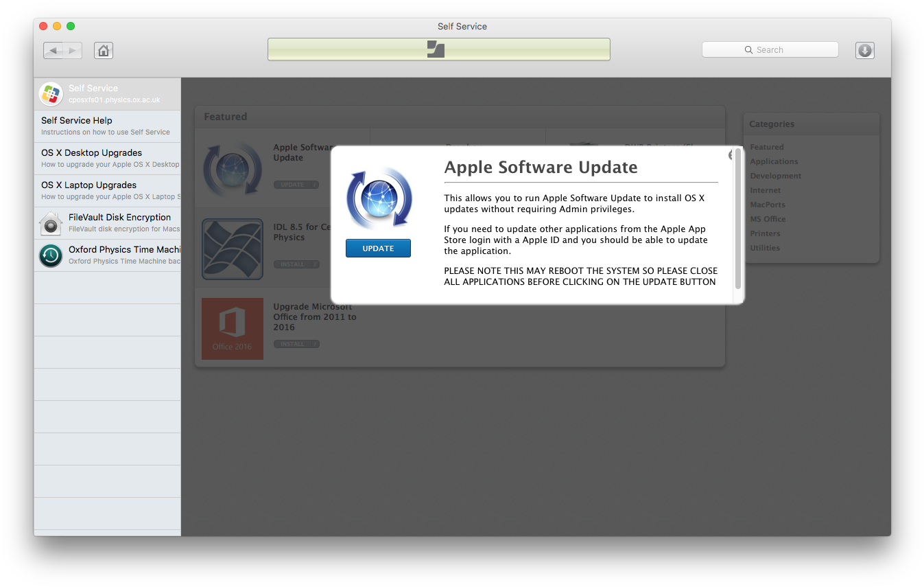Close the Apple Software Update popup
This screenshot has width=924, height=587.
731,155
